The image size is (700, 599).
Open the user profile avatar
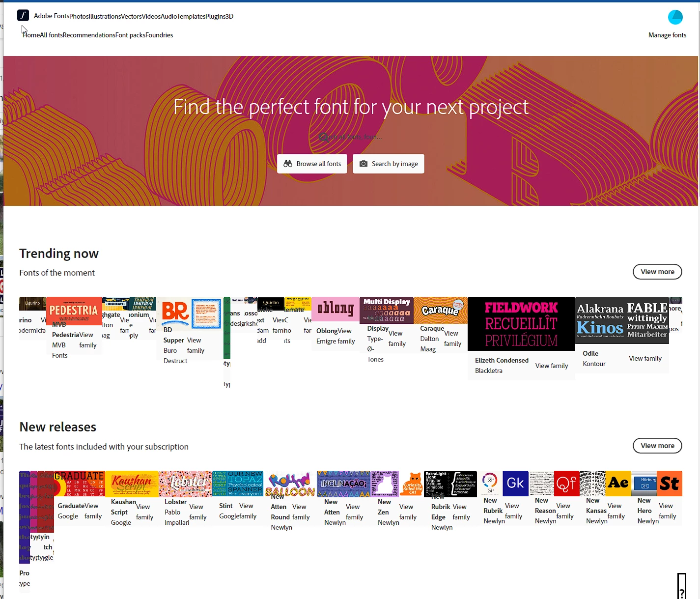pos(675,17)
